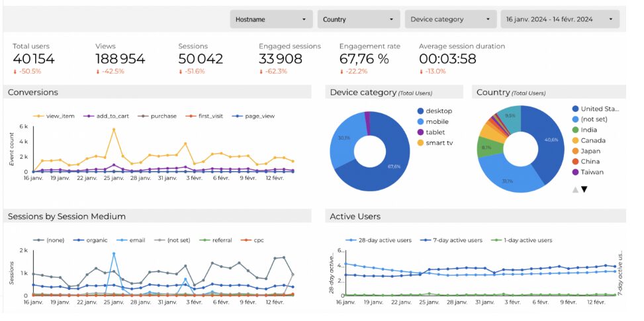The image size is (644, 321).
Task: Select mobile in Device category legend
Action: pyautogui.click(x=437, y=122)
